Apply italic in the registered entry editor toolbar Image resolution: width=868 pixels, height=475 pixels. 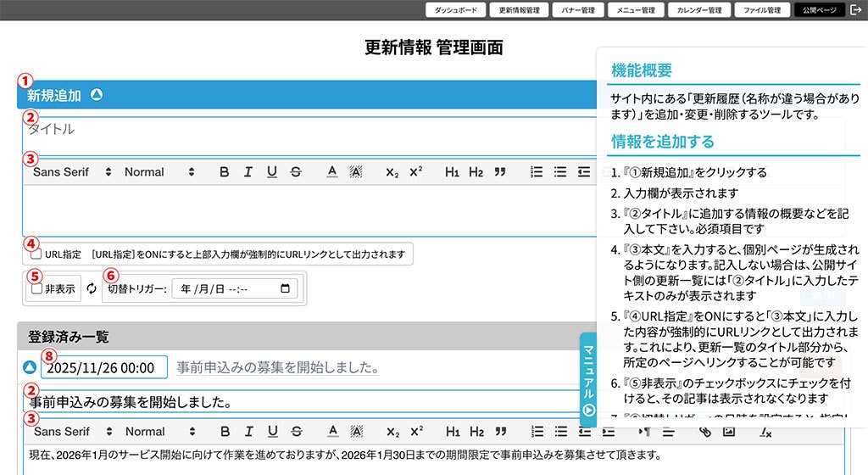pyautogui.click(x=248, y=432)
